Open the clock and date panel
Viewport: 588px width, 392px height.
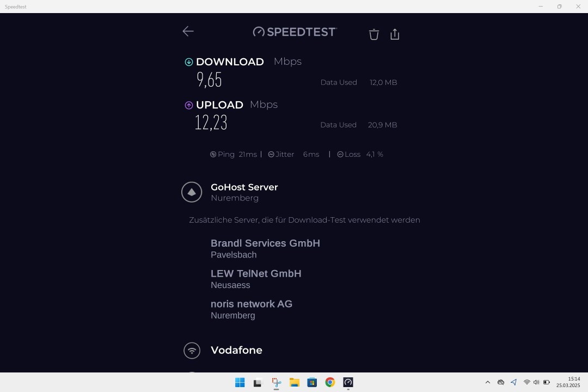[x=568, y=382]
